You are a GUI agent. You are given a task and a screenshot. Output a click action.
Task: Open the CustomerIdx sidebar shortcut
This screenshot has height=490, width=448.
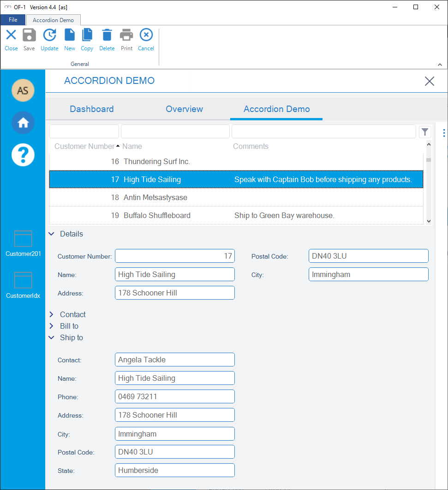23,286
